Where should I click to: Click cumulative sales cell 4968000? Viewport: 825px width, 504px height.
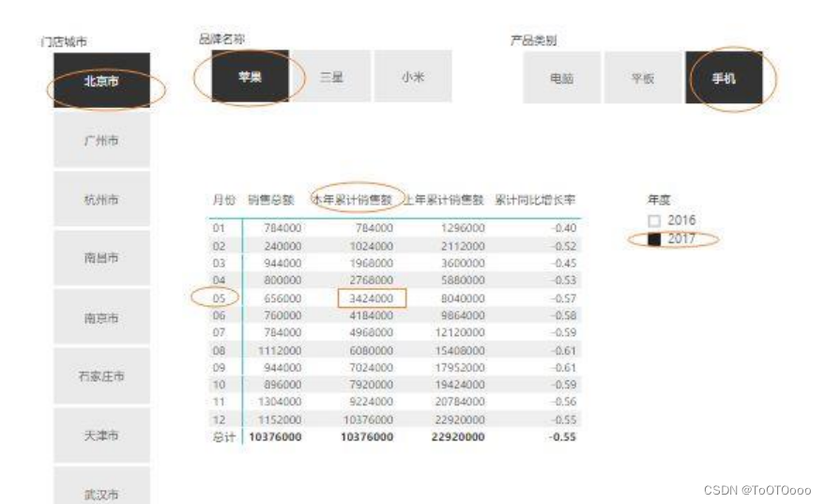[372, 332]
